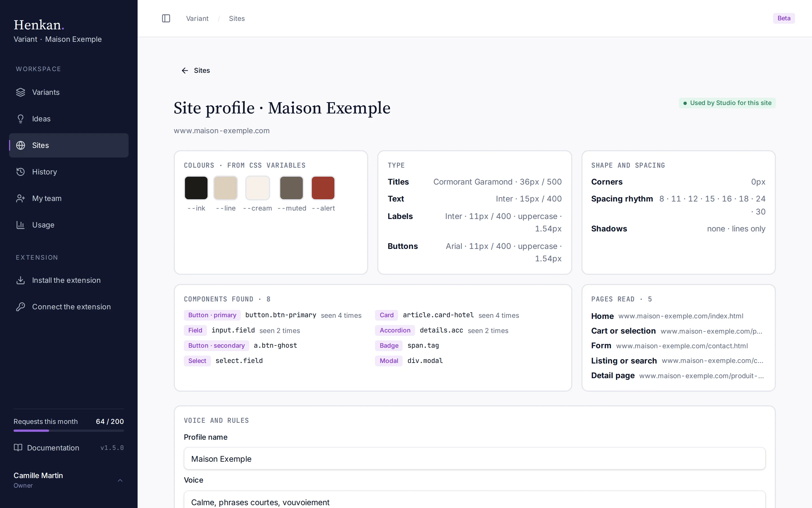812x508 pixels.
Task: Click the Ideas lightbulb icon
Action: point(21,119)
